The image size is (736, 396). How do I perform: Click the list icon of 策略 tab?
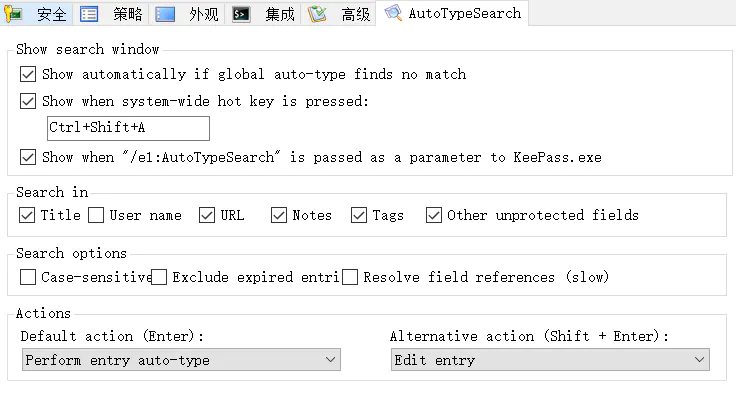tap(89, 14)
